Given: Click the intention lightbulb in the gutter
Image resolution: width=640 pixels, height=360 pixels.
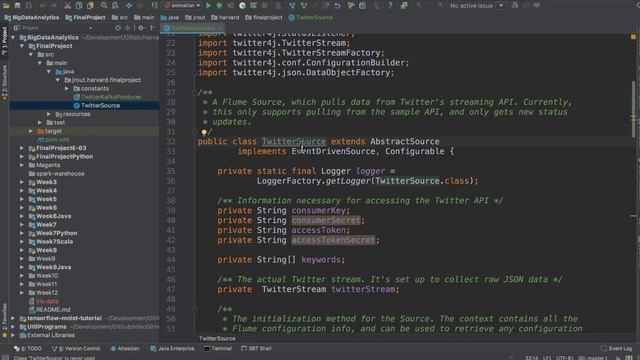Looking at the screenshot, I should pos(204,132).
